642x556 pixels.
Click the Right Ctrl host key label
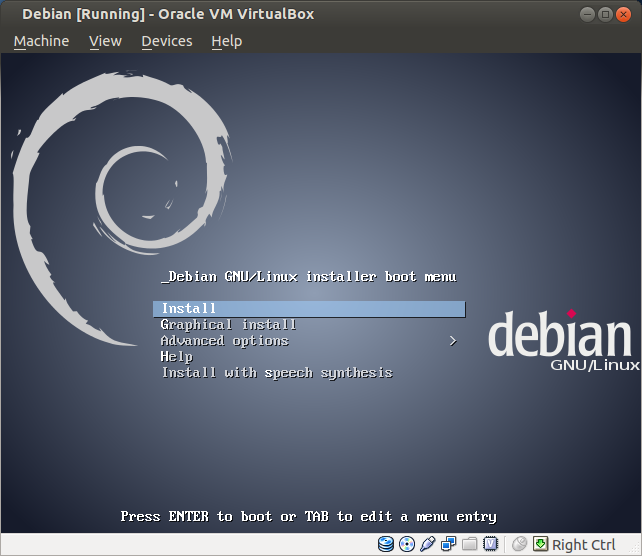tap(584, 544)
